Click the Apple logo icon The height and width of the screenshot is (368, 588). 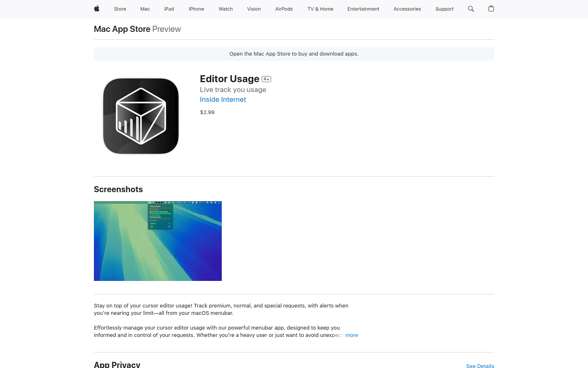tap(97, 9)
